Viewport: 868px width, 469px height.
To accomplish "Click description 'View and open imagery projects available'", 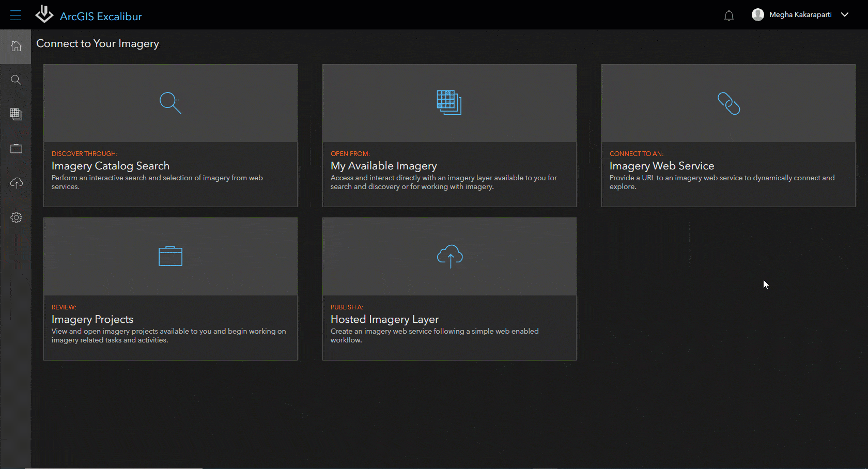I will coord(168,335).
